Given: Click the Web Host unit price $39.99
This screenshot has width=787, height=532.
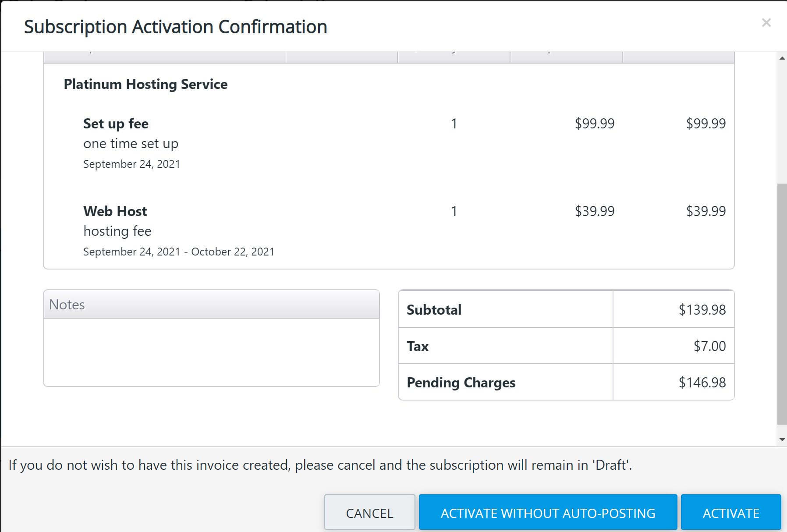Looking at the screenshot, I should click(x=595, y=211).
